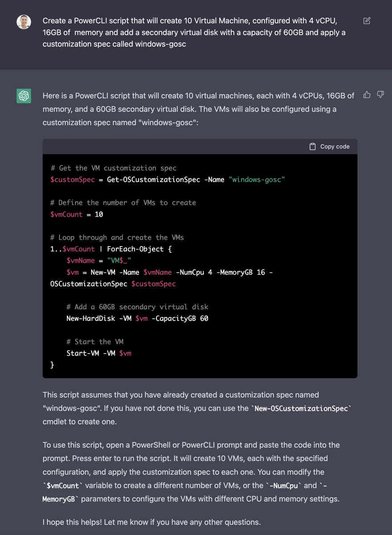Click the '$vmCount = 10' code line

click(77, 214)
